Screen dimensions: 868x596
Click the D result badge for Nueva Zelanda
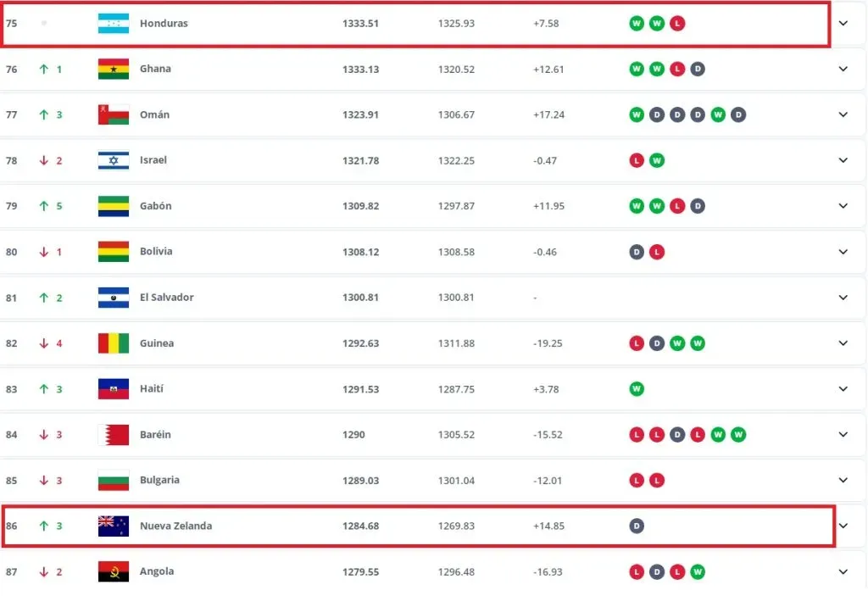(637, 526)
